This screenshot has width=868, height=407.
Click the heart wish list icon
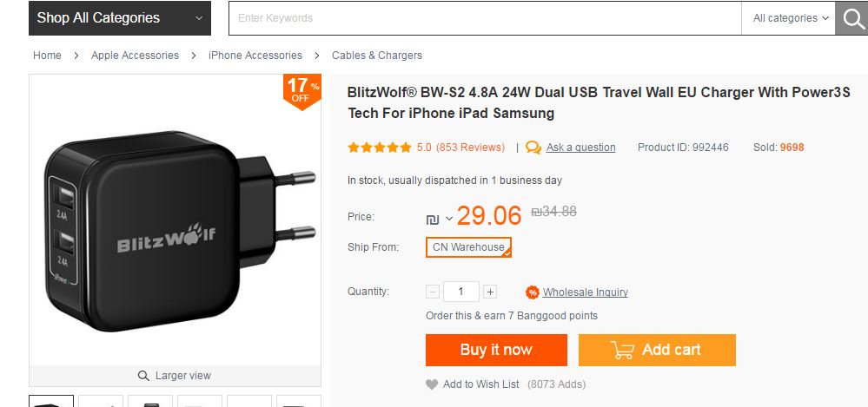click(432, 384)
